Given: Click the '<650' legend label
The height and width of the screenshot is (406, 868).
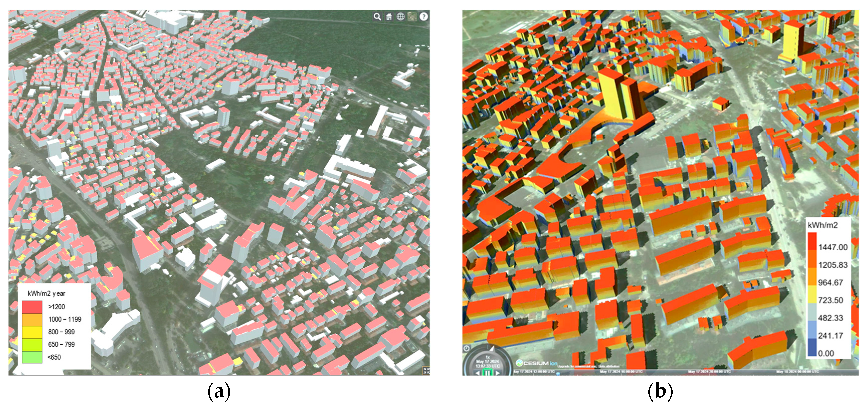Looking at the screenshot, I should pyautogui.click(x=54, y=357).
